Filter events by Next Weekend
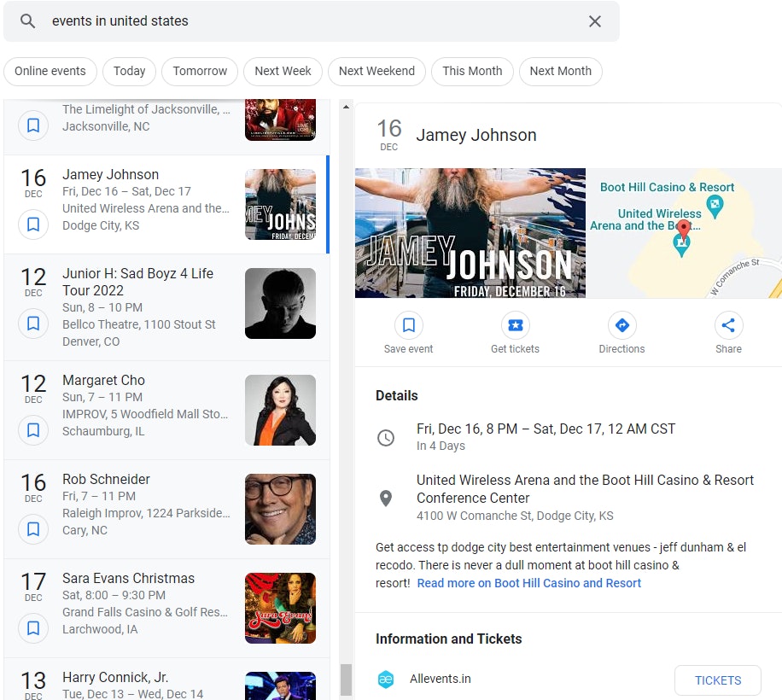782x700 pixels. pyautogui.click(x=376, y=72)
